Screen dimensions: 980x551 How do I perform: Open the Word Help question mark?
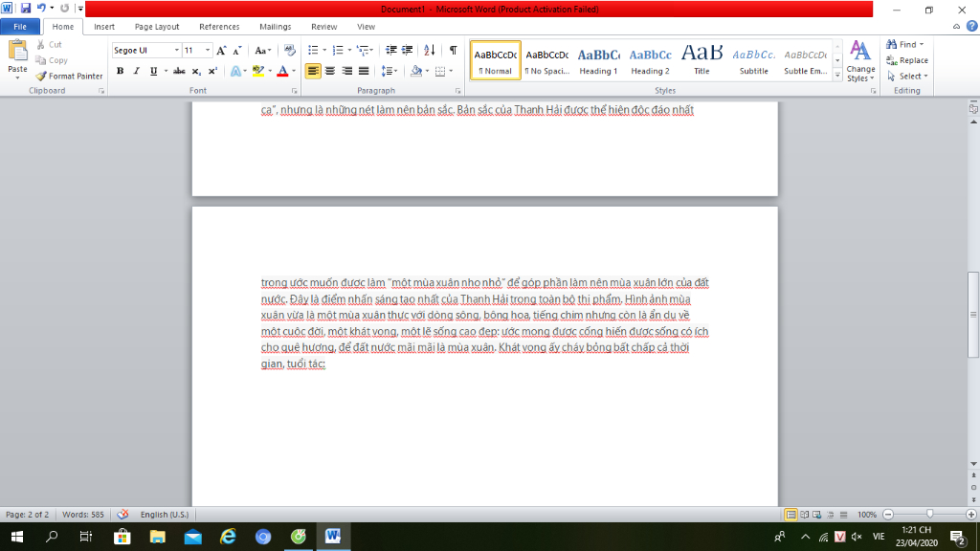coord(972,26)
